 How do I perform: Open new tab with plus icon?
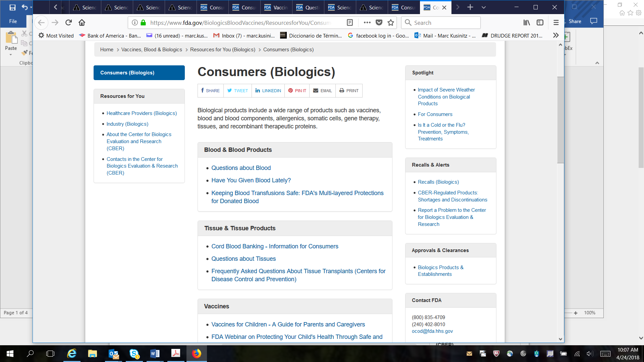click(470, 7)
